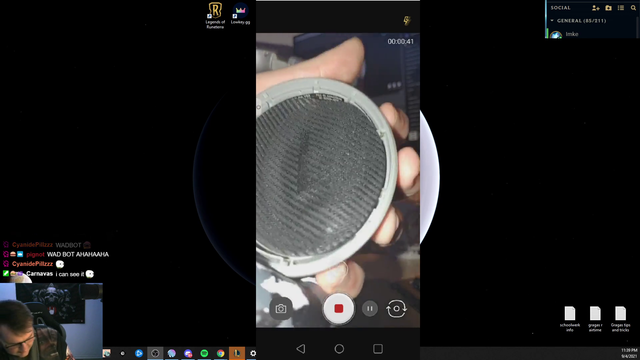
Task: Open the Lowkey.gg desktop shortcut
Action: click(240, 13)
